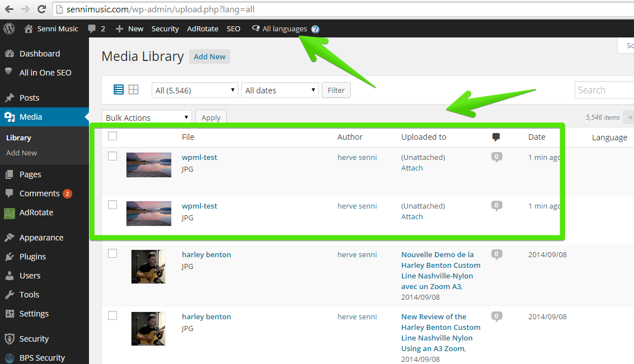Go back in browser history
This screenshot has width=634, height=364.
9,9
